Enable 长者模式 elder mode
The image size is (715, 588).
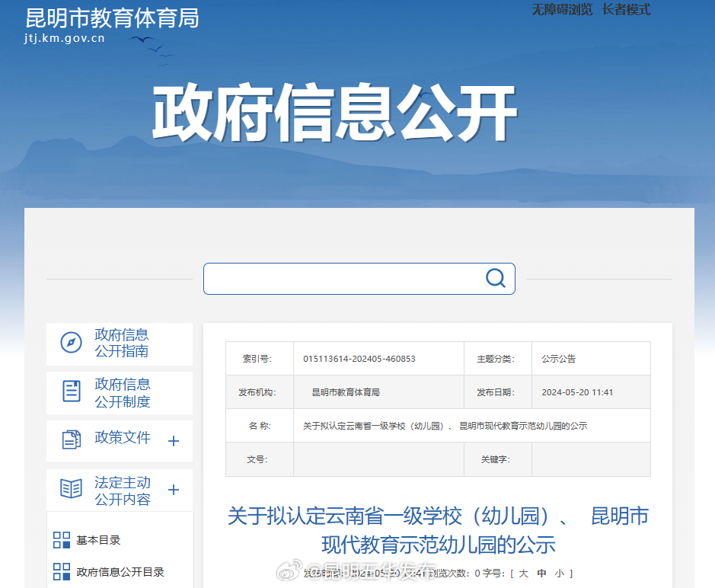tap(624, 10)
